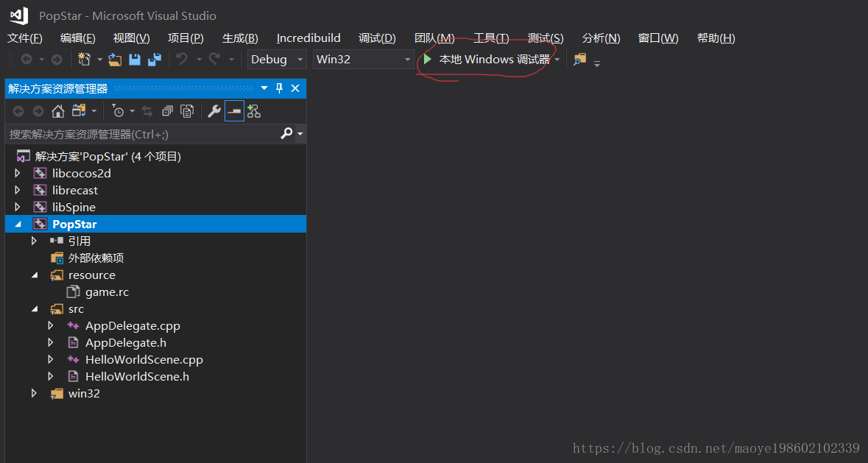Image resolution: width=868 pixels, height=463 pixels.
Task: Click Solution Explorer Back button
Action: [x=18, y=112]
